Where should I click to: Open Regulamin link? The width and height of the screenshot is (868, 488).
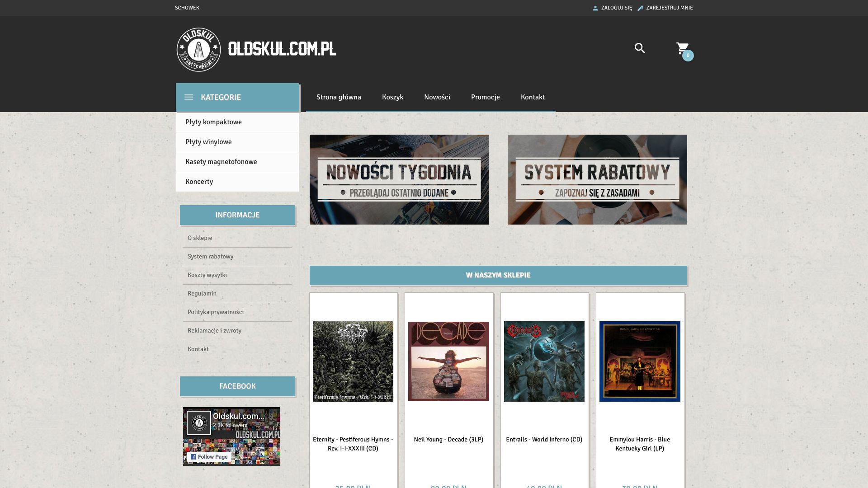[x=202, y=294]
